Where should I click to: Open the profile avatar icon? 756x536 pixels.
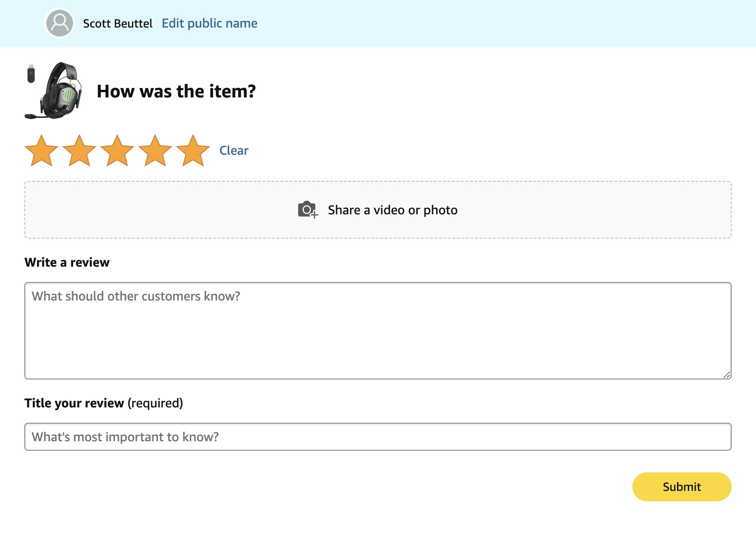tap(60, 23)
